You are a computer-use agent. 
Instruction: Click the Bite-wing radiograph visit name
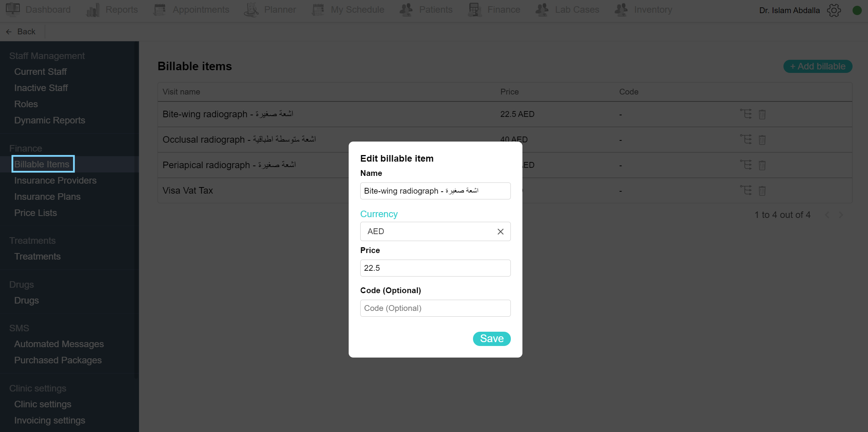[228, 114]
